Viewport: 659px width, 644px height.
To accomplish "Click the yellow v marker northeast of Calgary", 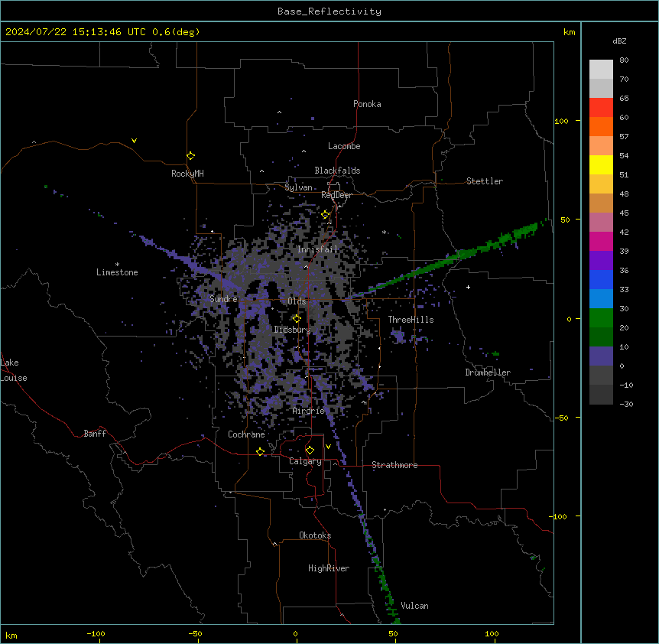I will point(328,447).
